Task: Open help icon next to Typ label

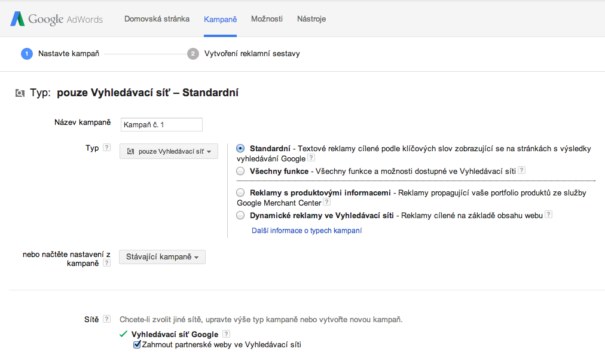Action: 107,147
